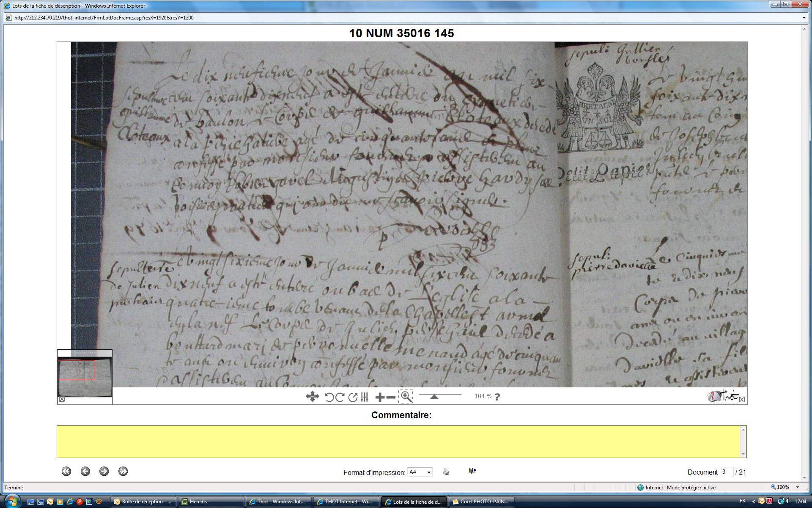The image size is (812, 508).
Task: Click the document number input field
Action: pos(727,472)
